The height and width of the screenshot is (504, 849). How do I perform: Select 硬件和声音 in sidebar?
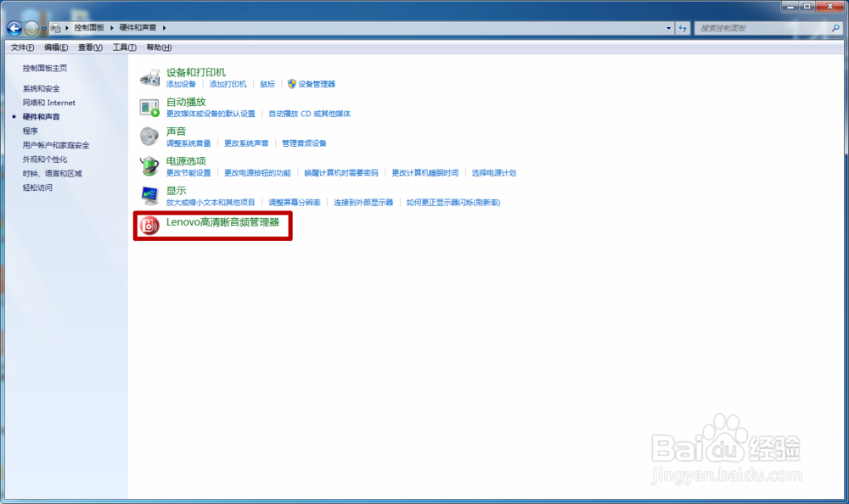41,117
